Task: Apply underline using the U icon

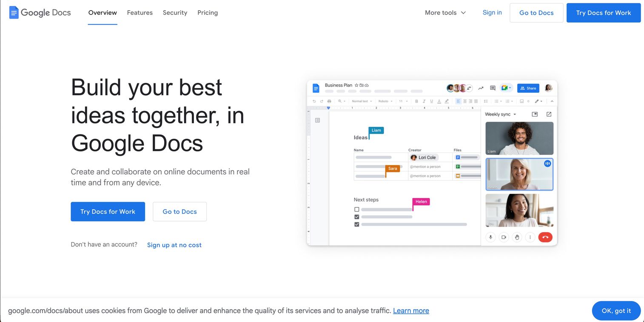Action: coord(431,101)
